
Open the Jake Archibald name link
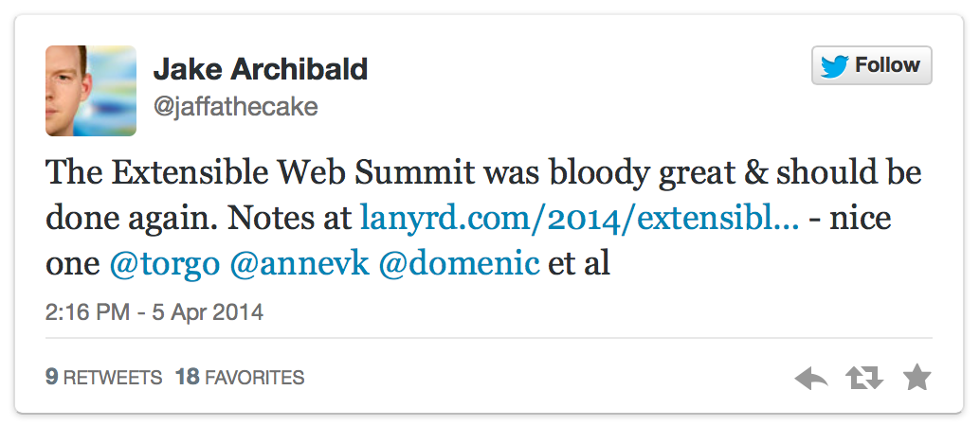coord(261,69)
